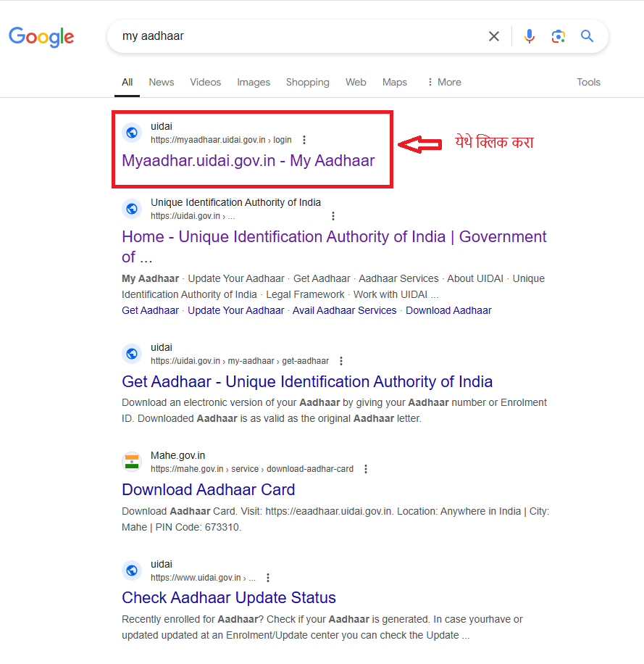644x664 pixels.
Task: Click the Mahe.gov.in Indian flag favicon
Action: [132, 462]
